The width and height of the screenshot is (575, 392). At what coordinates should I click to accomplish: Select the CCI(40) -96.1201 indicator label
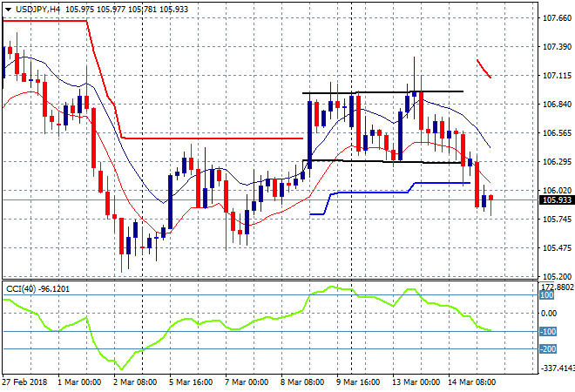(x=37, y=289)
